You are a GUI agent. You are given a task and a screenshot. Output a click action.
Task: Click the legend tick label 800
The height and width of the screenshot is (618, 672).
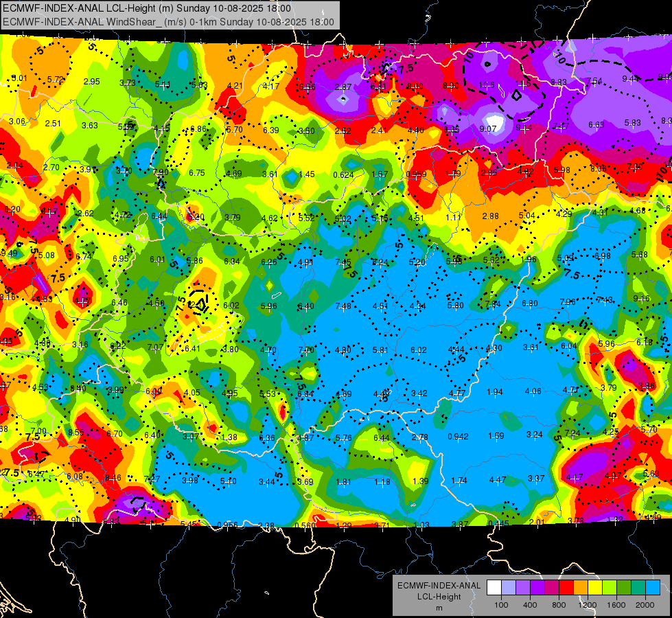(x=559, y=605)
